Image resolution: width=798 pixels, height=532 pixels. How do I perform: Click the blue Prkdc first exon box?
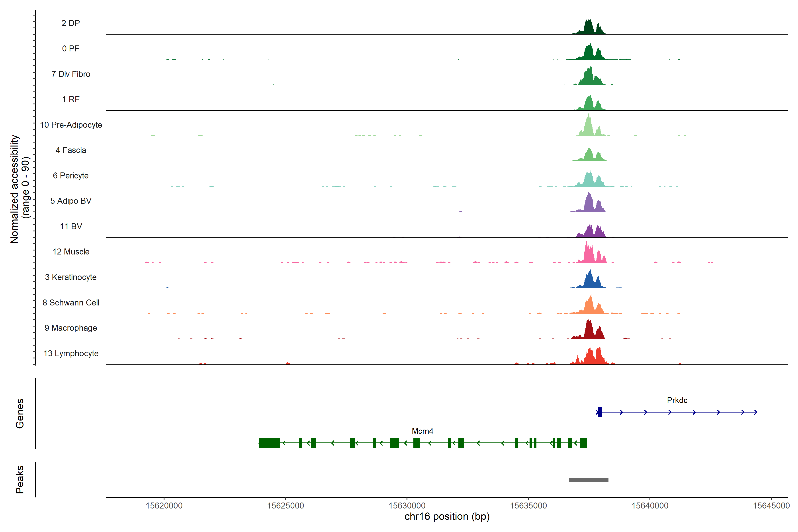click(600, 412)
